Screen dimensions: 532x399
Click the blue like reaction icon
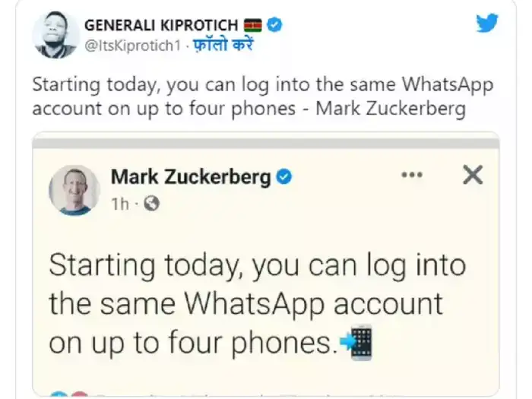pyautogui.click(x=58, y=394)
